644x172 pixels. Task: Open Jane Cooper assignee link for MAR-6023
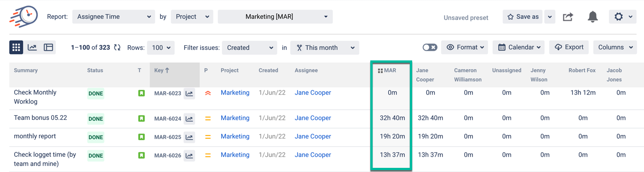313,93
